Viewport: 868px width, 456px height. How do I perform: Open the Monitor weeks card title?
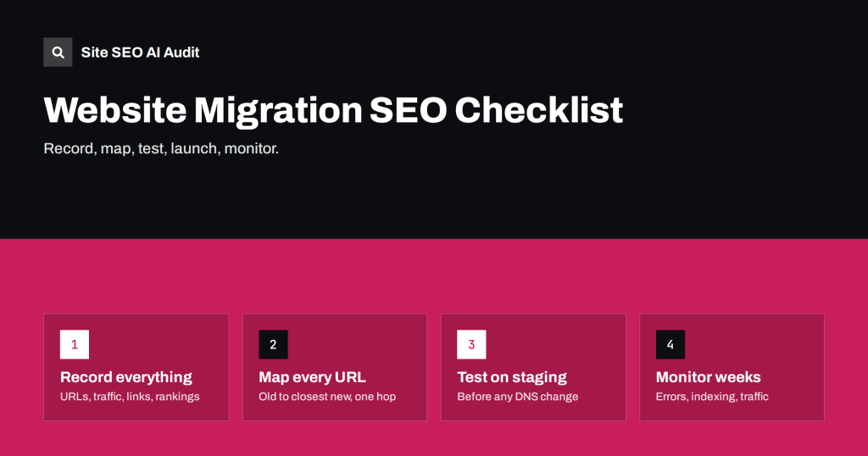708,377
